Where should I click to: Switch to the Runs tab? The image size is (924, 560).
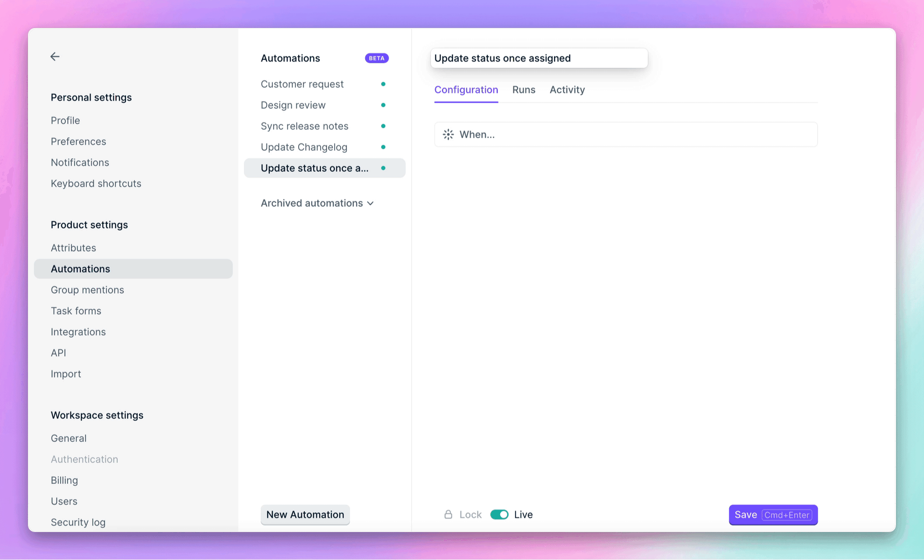(x=524, y=90)
